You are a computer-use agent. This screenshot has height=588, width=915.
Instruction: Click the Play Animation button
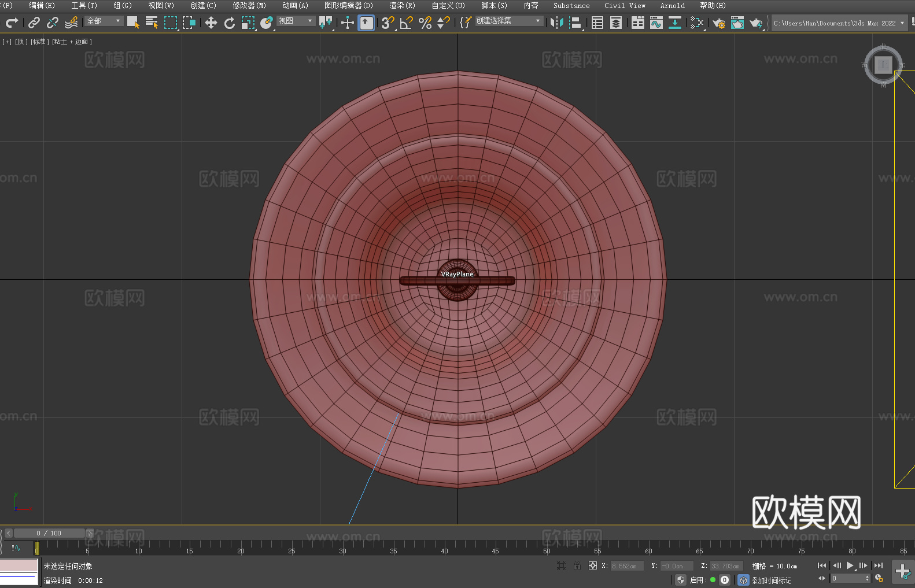click(850, 566)
